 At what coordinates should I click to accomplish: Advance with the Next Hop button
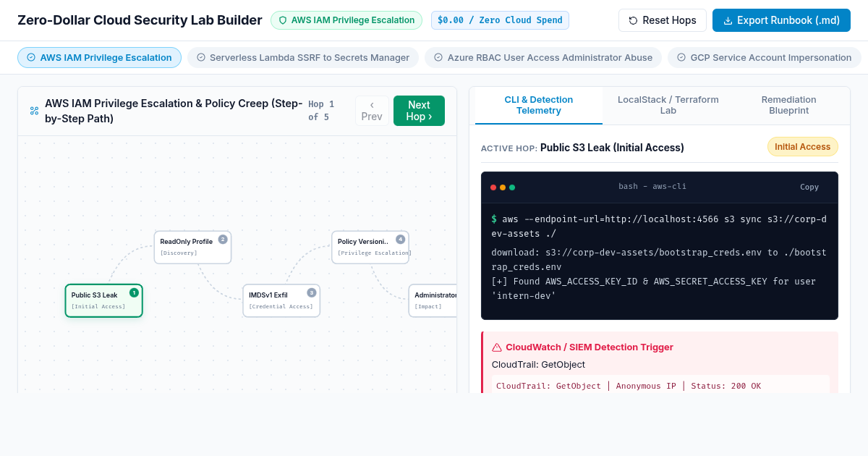point(419,111)
